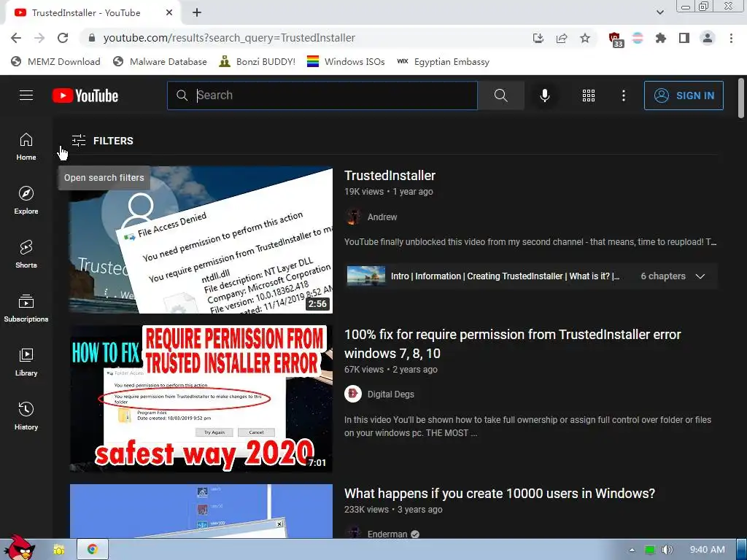The height and width of the screenshot is (560, 747).
Task: Click the chapter preview thumbnail next to Intro
Action: pyautogui.click(x=366, y=276)
